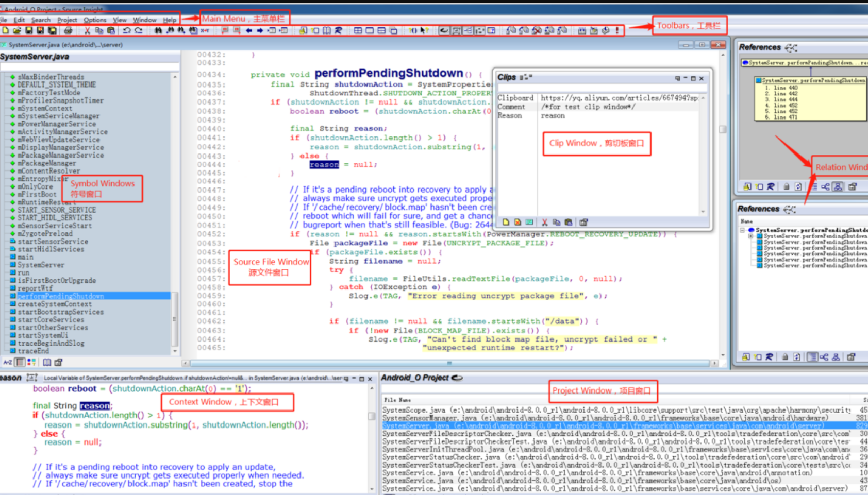The height and width of the screenshot is (495, 868).
Task: Toggle the Symbol Window button in main toolbar
Action: [491, 30]
